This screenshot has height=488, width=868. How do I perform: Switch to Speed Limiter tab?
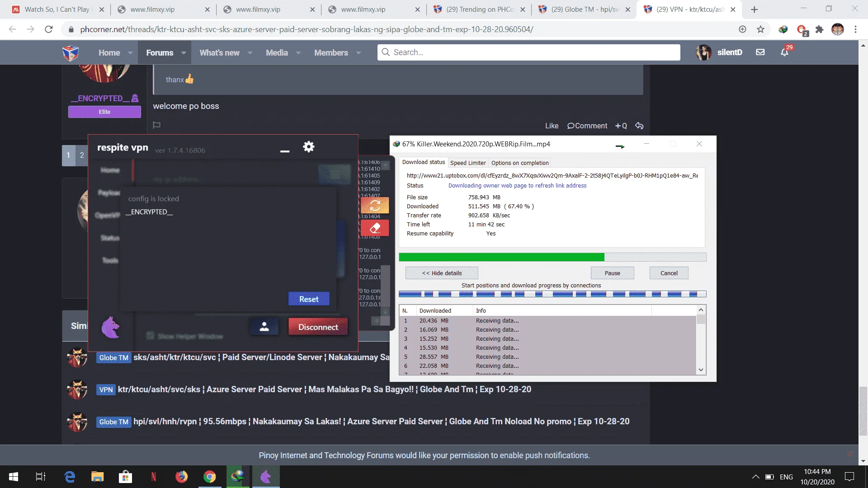click(x=468, y=163)
